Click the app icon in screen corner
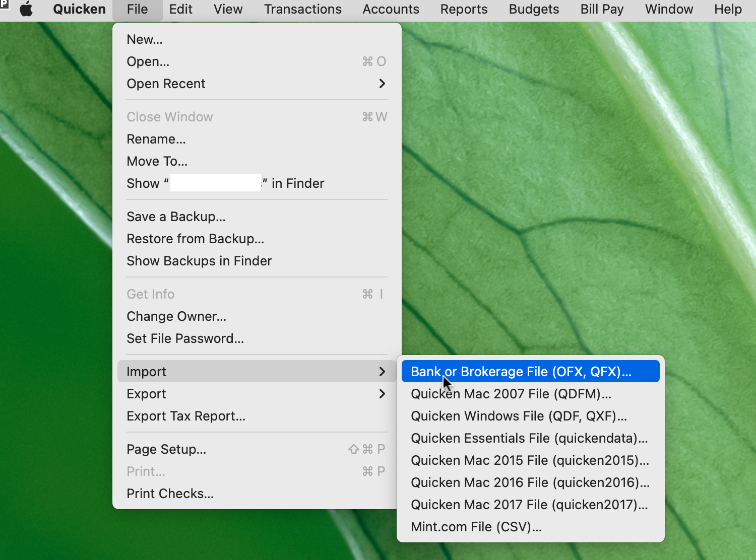Image resolution: width=756 pixels, height=560 pixels. point(5,5)
